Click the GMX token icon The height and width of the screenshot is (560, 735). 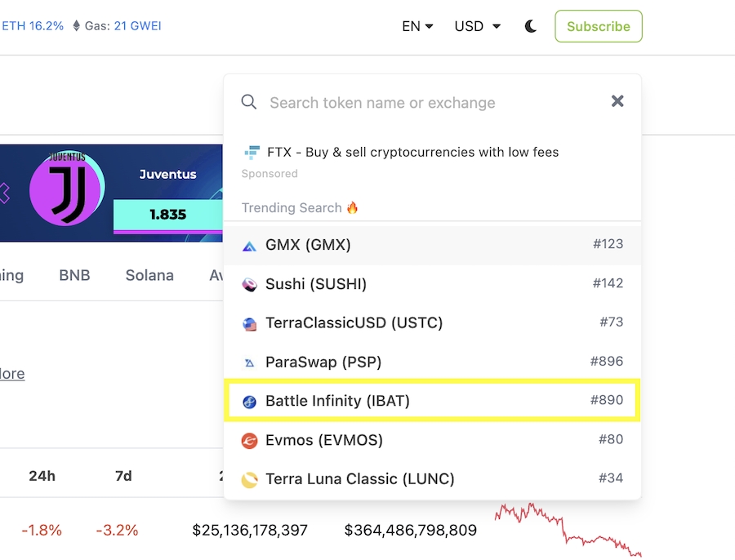coord(249,246)
